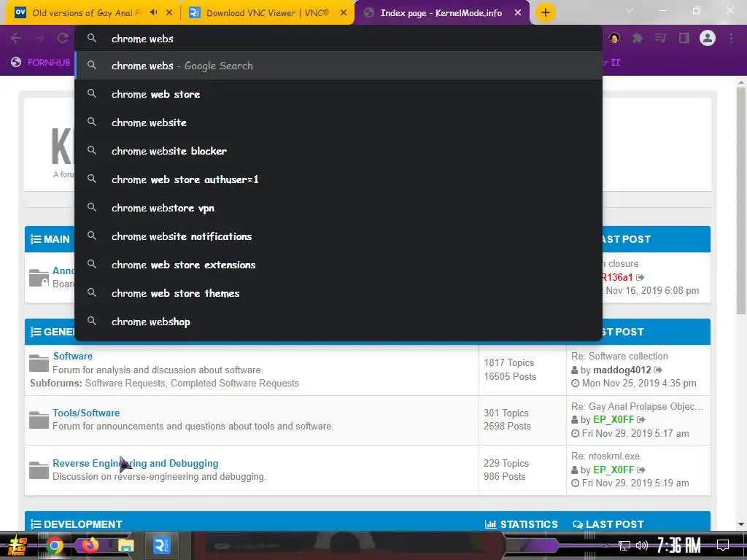View latest post icon beside maddog4012
The height and width of the screenshot is (560, 747).
click(x=658, y=370)
